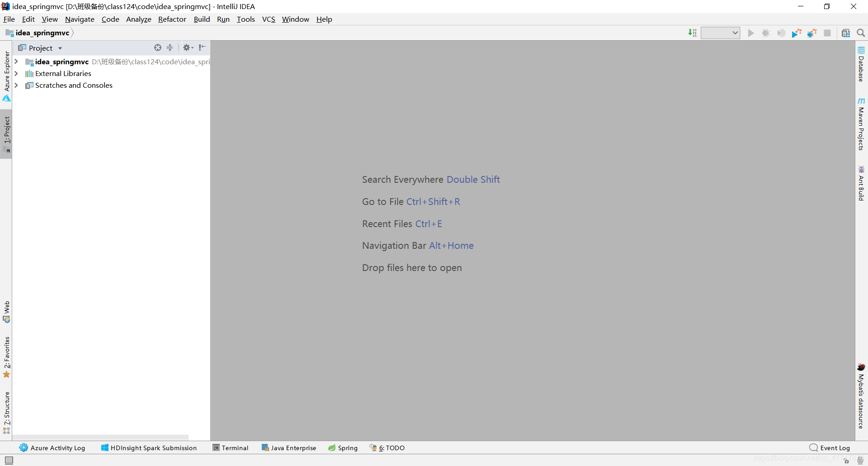The width and height of the screenshot is (868, 466).
Task: Click the Build Project icon
Action: tap(692, 33)
